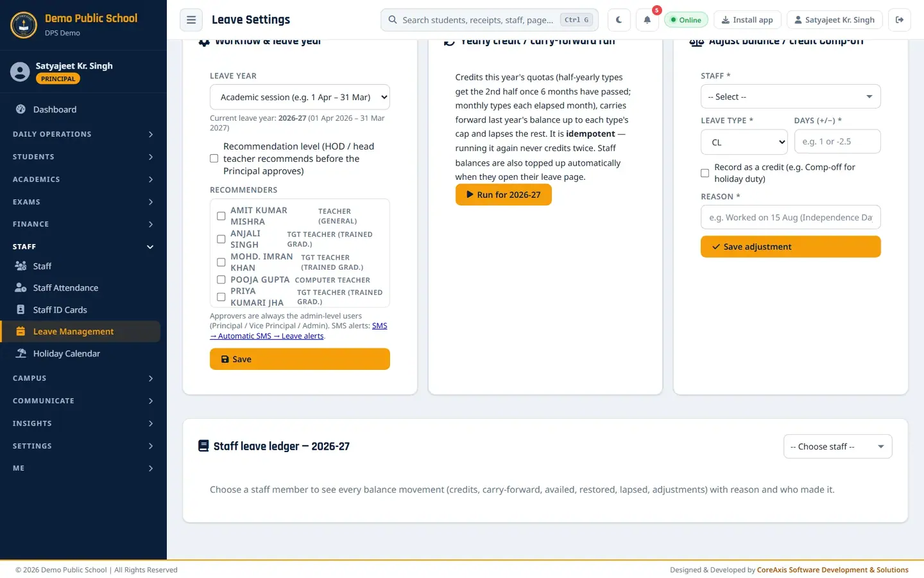The width and height of the screenshot is (924, 578).
Task: Click the user avatar in sidebar
Action: pos(20,72)
